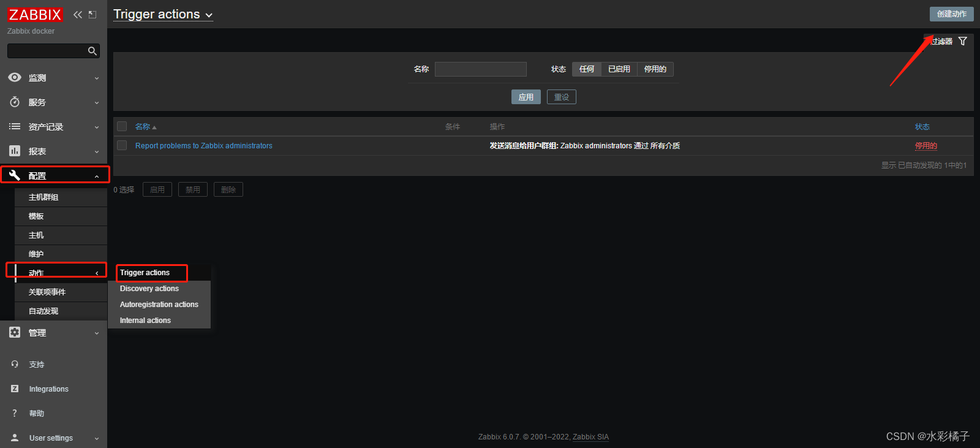The height and width of the screenshot is (448, 980).
Task: Choose Autoregistration actions from the submenu
Action: click(159, 305)
